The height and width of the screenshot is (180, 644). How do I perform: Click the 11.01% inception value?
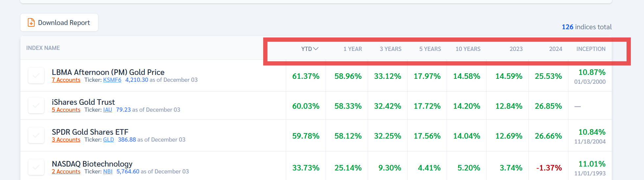coord(592,164)
